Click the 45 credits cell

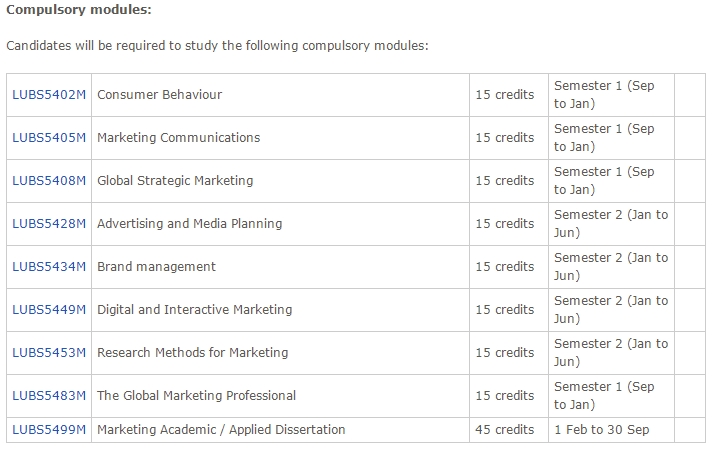pos(505,430)
